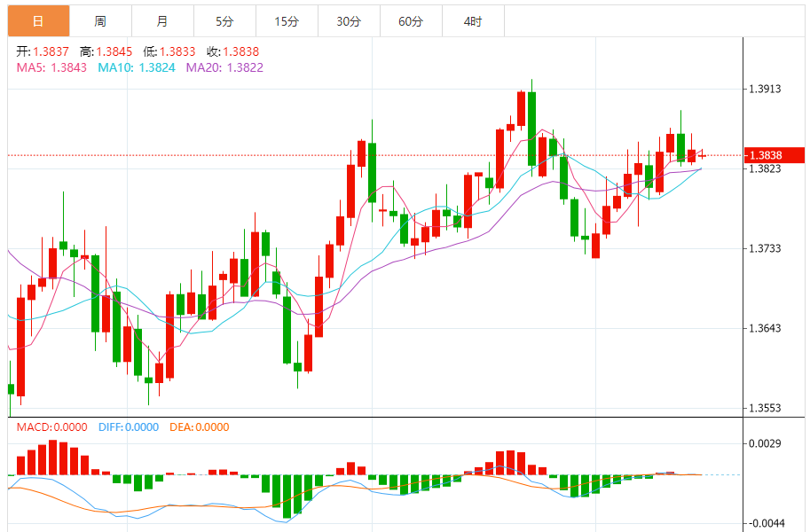The image size is (810, 532).
Task: Switch to the 周 weekly tab
Action: pos(100,20)
